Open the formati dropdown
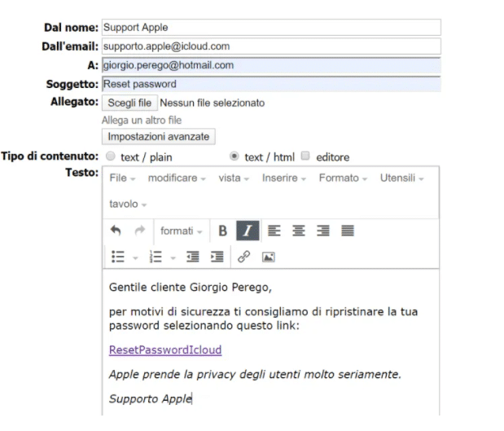The image size is (504, 431). tap(182, 231)
